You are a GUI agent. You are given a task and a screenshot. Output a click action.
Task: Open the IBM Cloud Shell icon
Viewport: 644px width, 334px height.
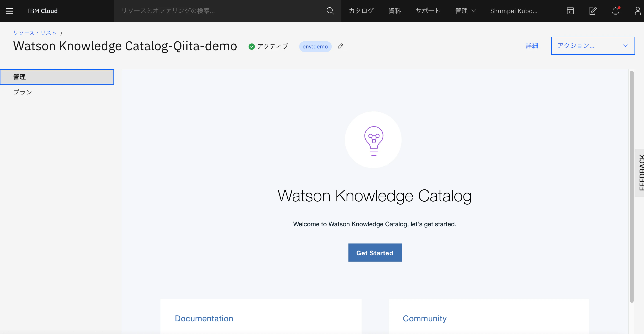tap(570, 11)
